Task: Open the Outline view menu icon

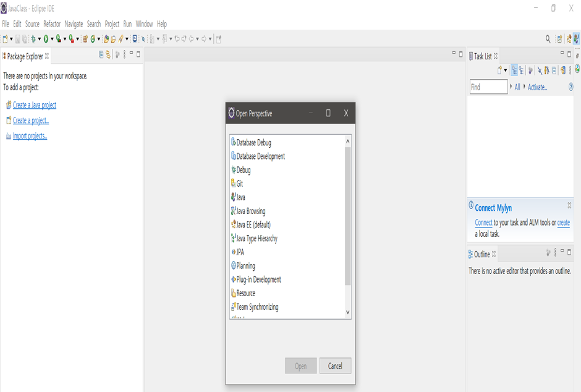Action: click(x=555, y=253)
